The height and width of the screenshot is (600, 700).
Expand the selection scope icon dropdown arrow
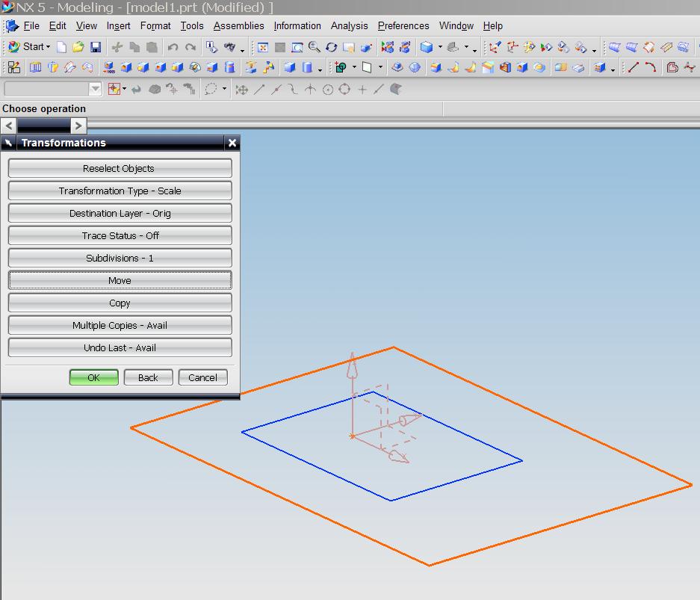124,89
